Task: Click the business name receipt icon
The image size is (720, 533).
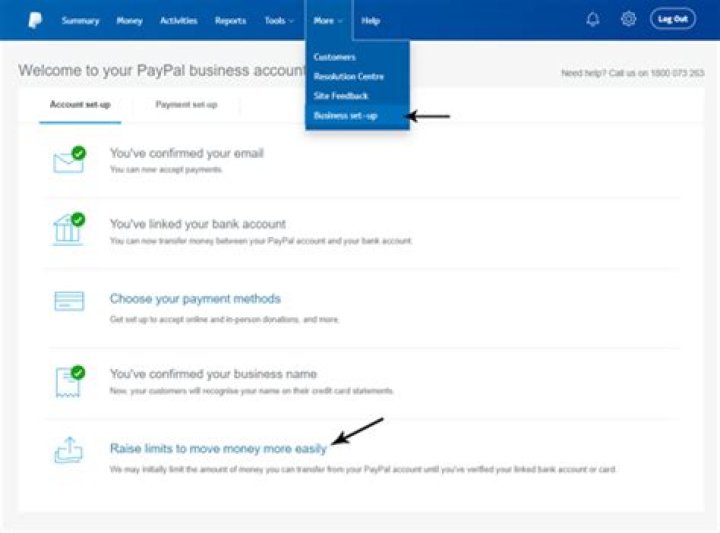Action: pyautogui.click(x=70, y=381)
